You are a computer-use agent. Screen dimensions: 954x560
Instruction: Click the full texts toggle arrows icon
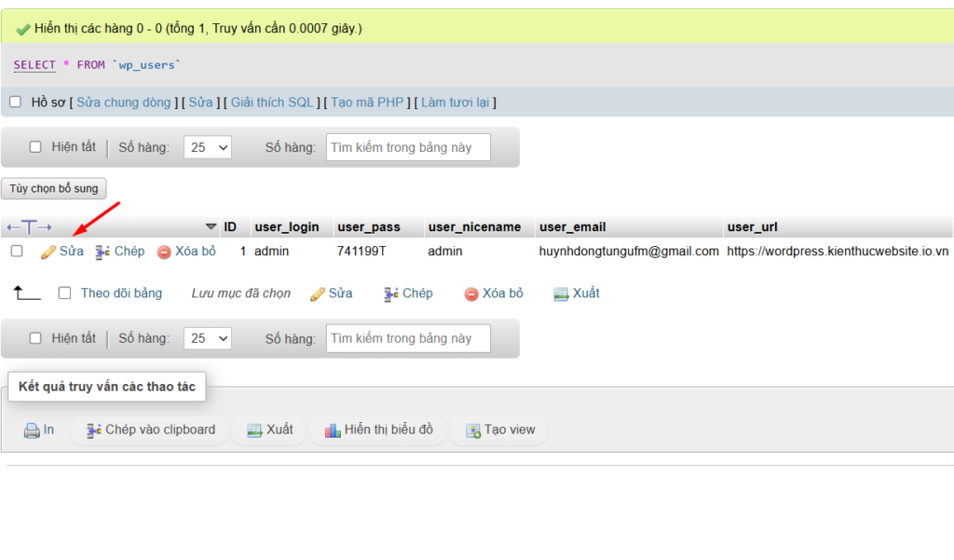coord(29,227)
